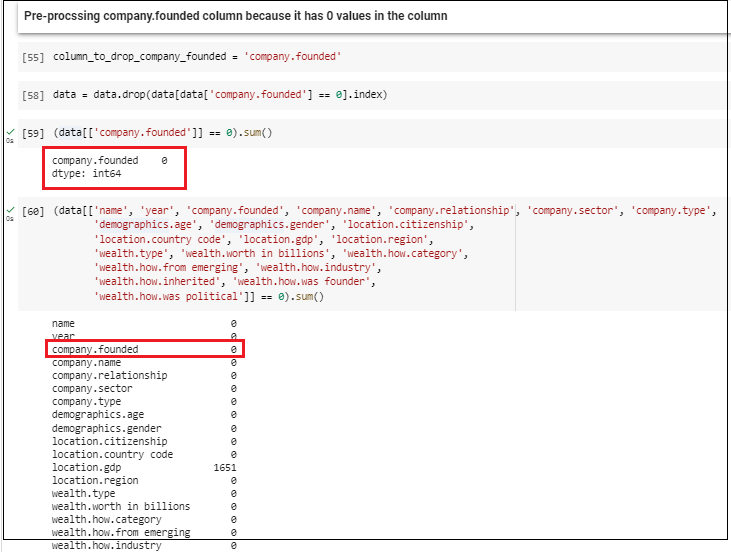This screenshot has height=552, width=731.
Task: Click the 'location.region' string in code
Action: pos(379,240)
